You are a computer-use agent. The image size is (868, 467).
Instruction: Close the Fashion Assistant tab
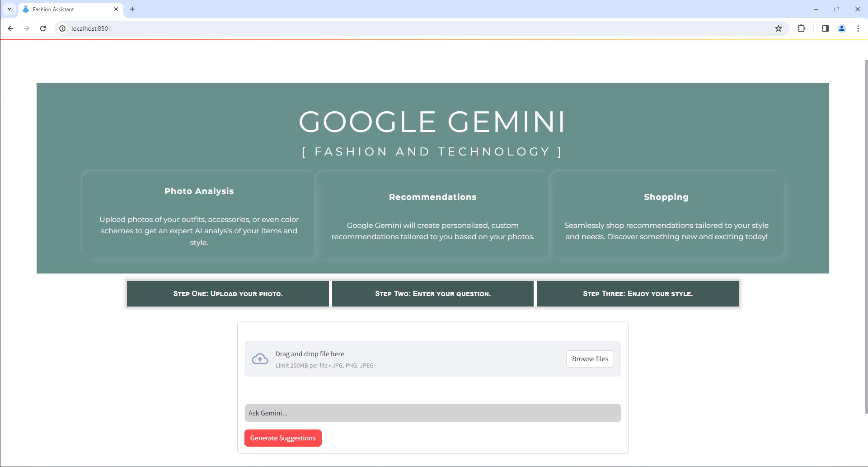click(x=116, y=9)
